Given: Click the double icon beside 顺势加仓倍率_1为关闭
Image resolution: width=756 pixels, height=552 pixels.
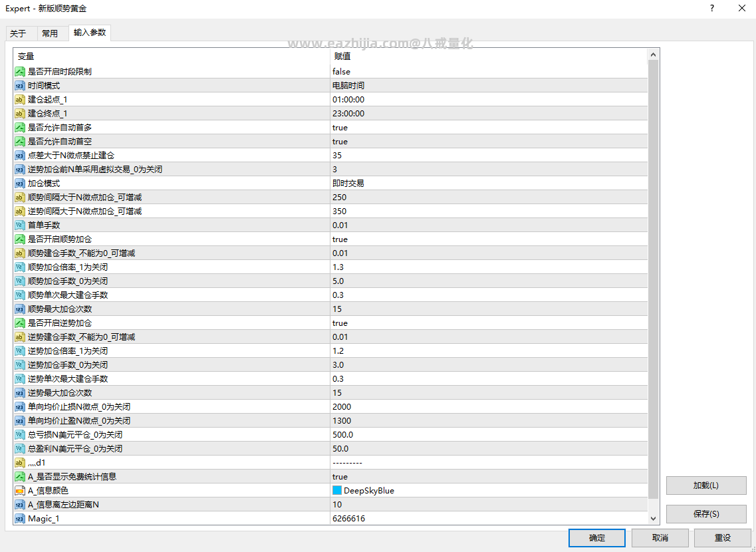Looking at the screenshot, I should click(20, 267).
